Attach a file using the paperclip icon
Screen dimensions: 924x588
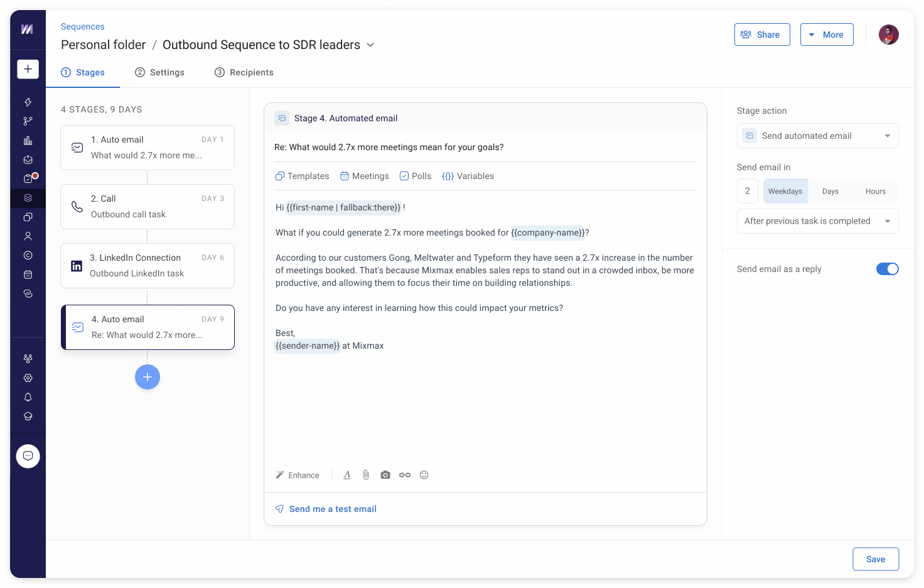tap(366, 475)
